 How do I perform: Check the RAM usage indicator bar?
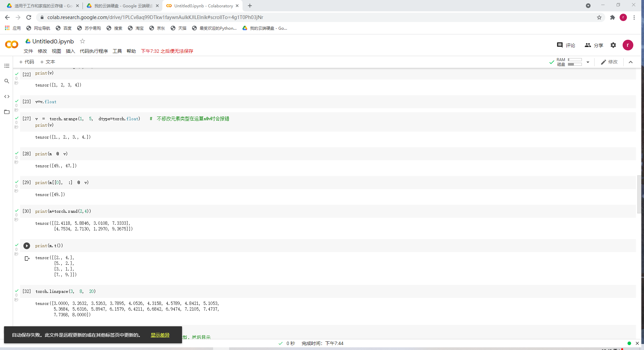575,59
